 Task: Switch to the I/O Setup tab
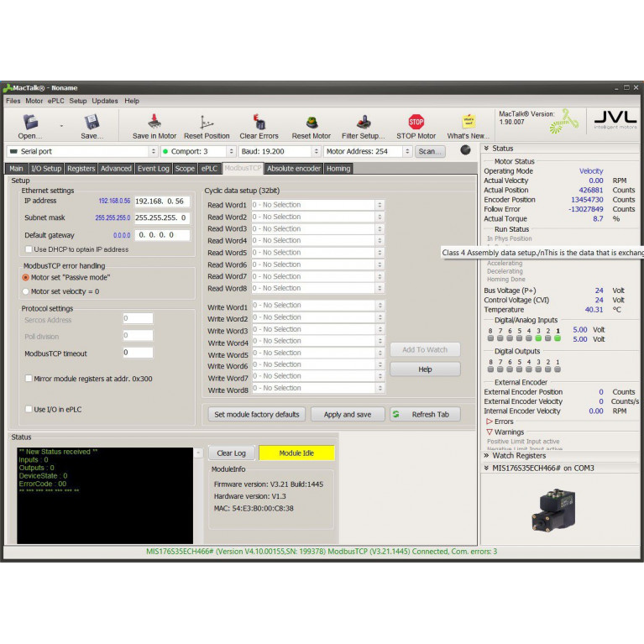46,169
